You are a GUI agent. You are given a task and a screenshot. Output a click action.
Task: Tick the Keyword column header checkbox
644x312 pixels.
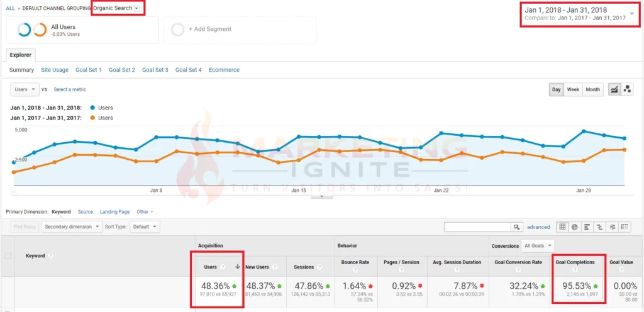8,256
